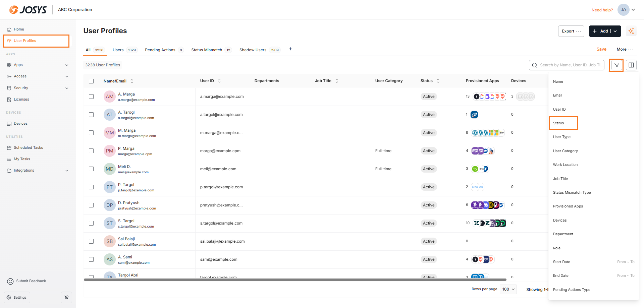Screen dimensions: 644x308
Task: Click the filter funnel icon
Action: tap(616, 65)
